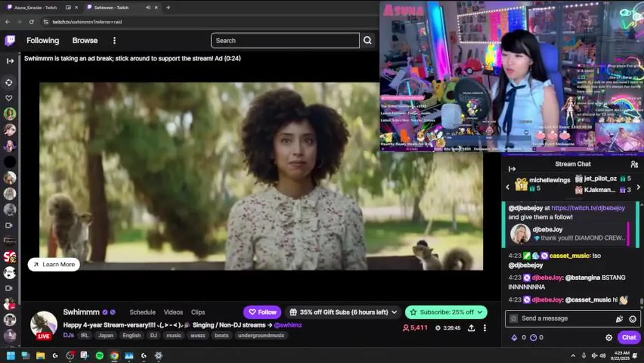Open Swhimmm's Videos tab

pyautogui.click(x=173, y=312)
